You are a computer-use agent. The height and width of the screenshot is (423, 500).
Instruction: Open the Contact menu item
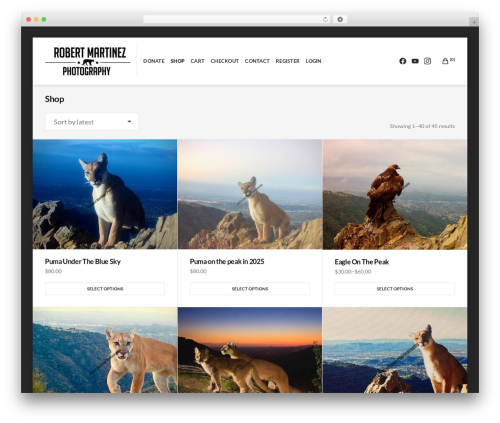click(x=257, y=61)
